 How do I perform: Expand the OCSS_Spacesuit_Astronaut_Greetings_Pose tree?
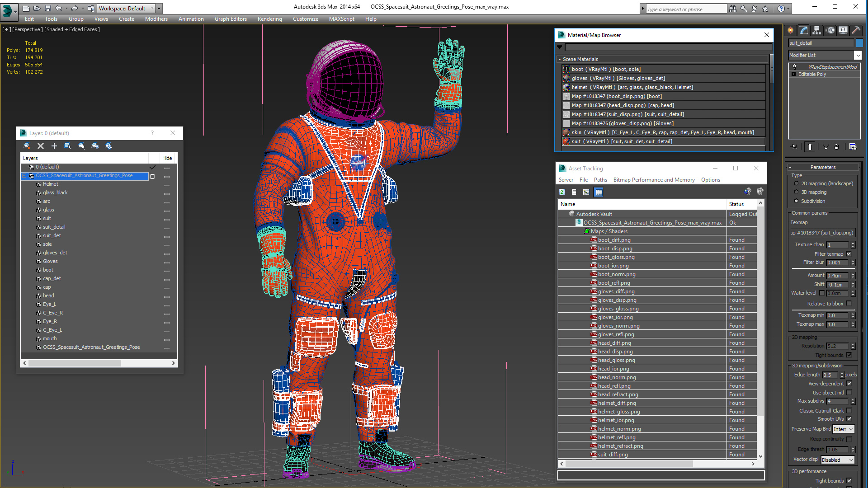(x=25, y=176)
